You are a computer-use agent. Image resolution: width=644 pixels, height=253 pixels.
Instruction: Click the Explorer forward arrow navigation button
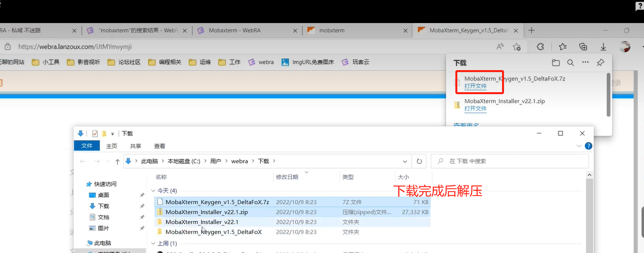click(x=97, y=161)
